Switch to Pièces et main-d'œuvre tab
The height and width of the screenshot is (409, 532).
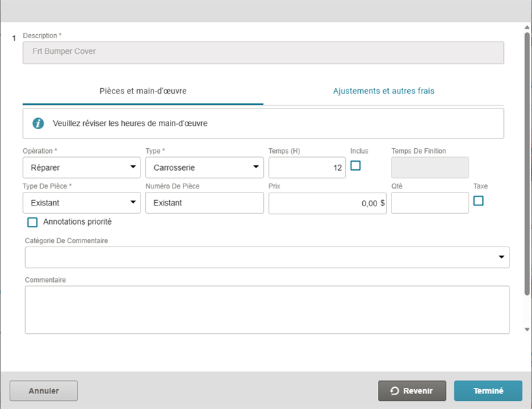tap(143, 91)
